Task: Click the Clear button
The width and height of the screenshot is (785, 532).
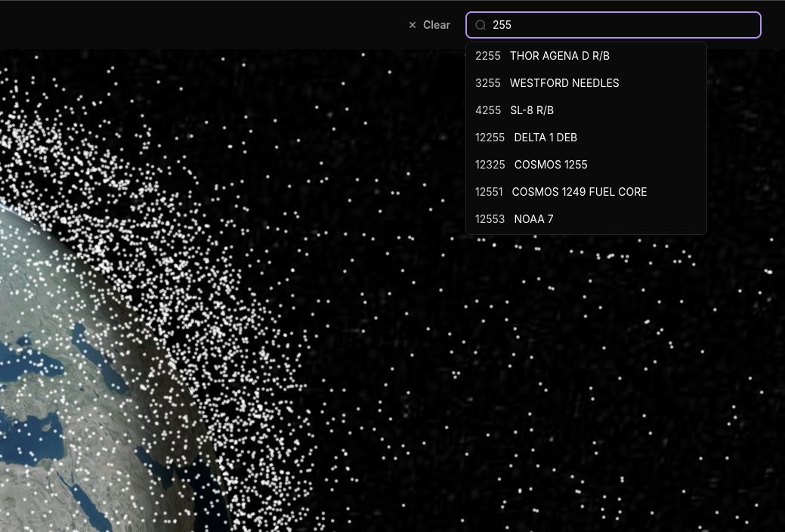Action: [429, 25]
